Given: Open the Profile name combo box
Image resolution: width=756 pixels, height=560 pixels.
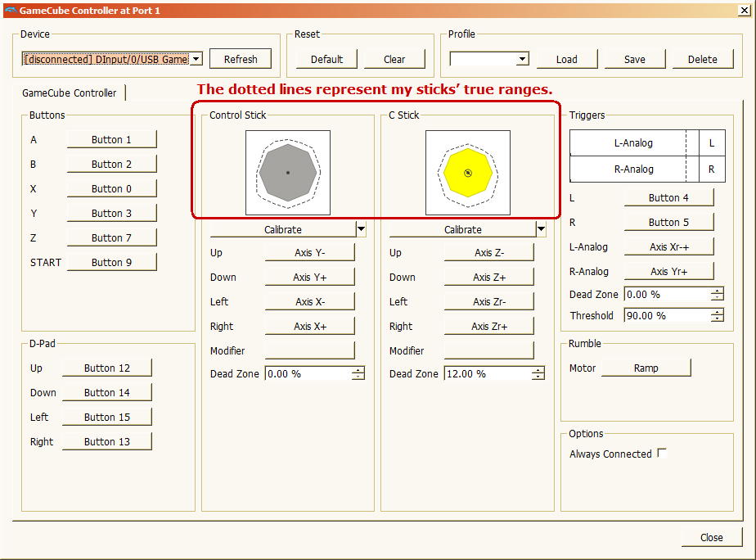Looking at the screenshot, I should (x=489, y=59).
